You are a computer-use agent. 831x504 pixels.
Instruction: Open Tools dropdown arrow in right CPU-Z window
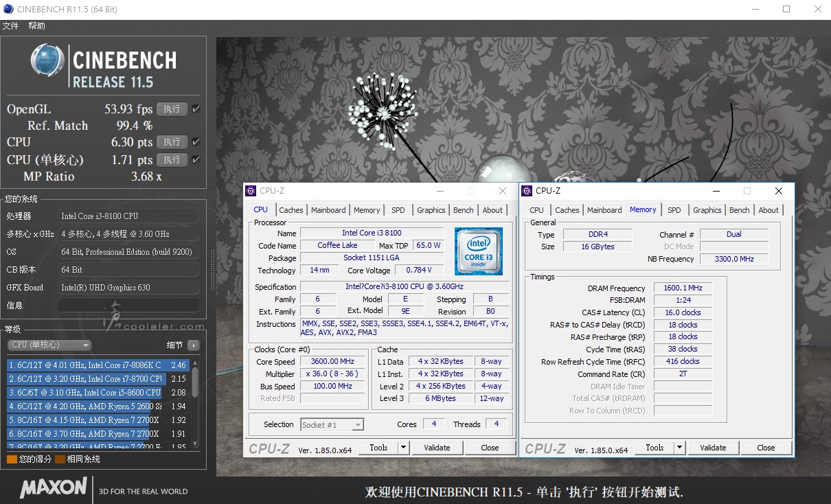click(680, 448)
